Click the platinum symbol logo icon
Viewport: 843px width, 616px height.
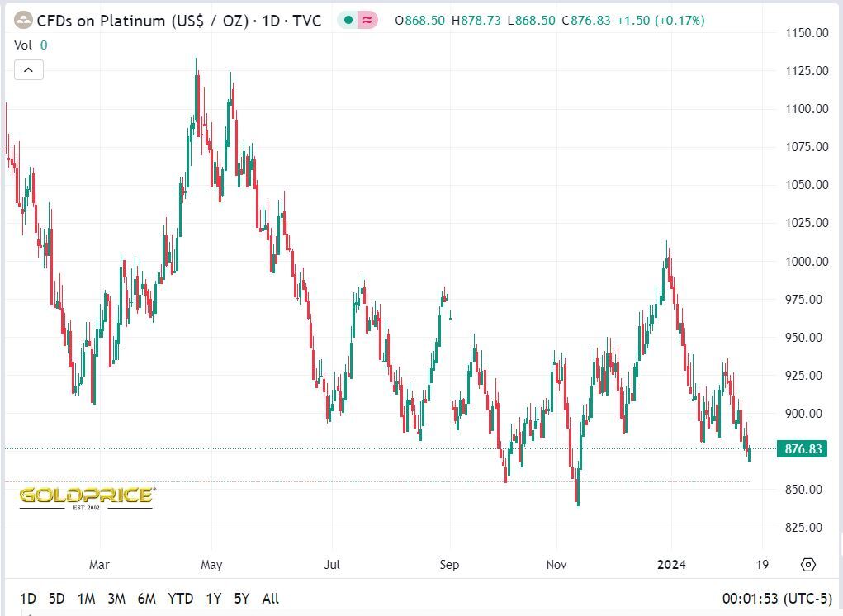[x=24, y=21]
